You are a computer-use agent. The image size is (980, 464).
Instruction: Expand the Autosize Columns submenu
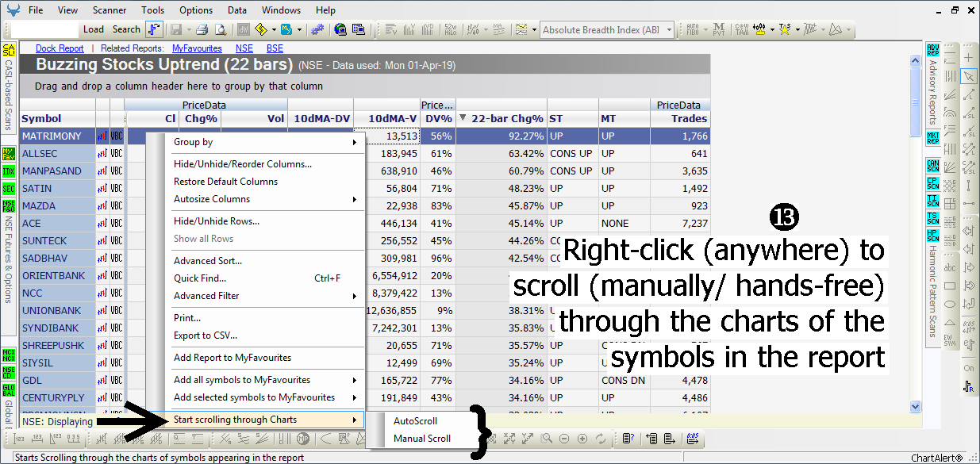tap(266, 199)
